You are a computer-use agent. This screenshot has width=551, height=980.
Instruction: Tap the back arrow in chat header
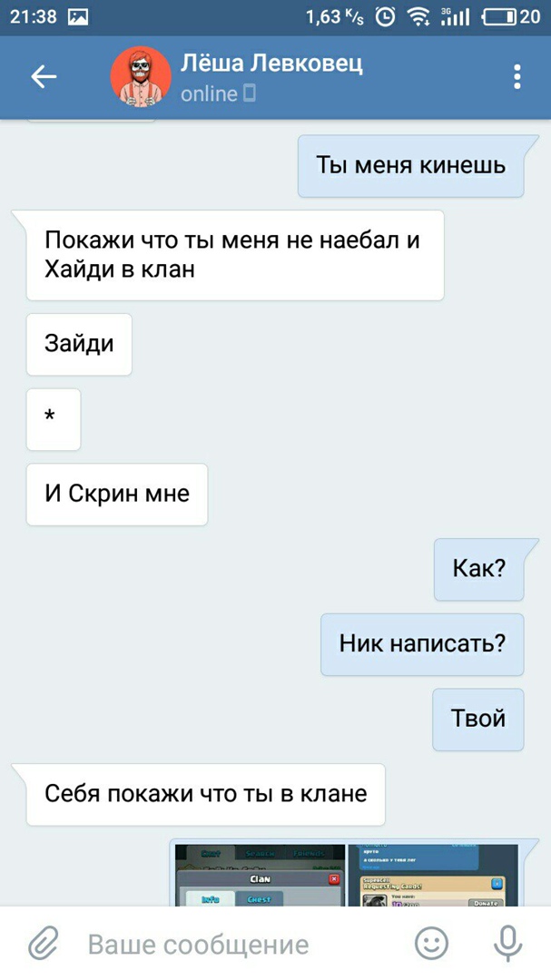[44, 77]
